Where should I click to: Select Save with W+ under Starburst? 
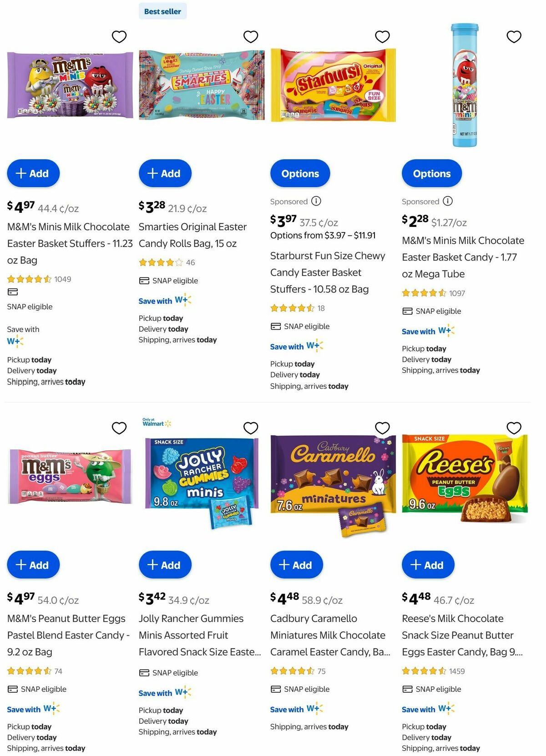[x=296, y=346]
